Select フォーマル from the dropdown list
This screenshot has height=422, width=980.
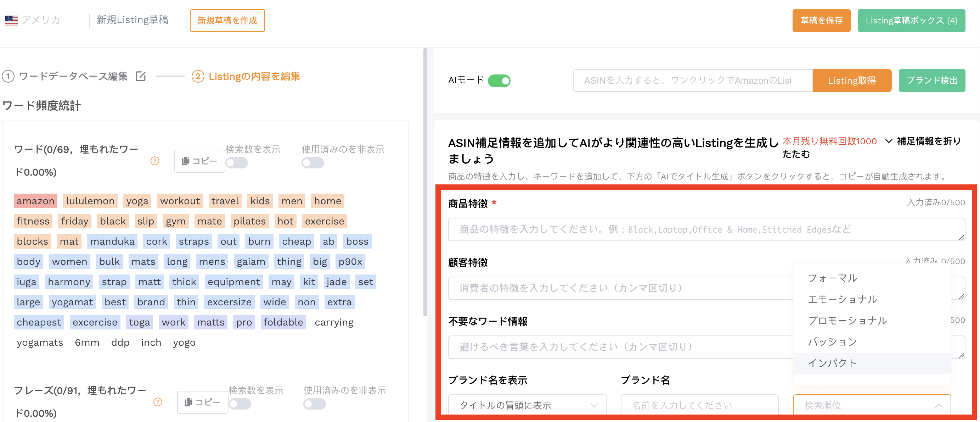tap(872, 278)
